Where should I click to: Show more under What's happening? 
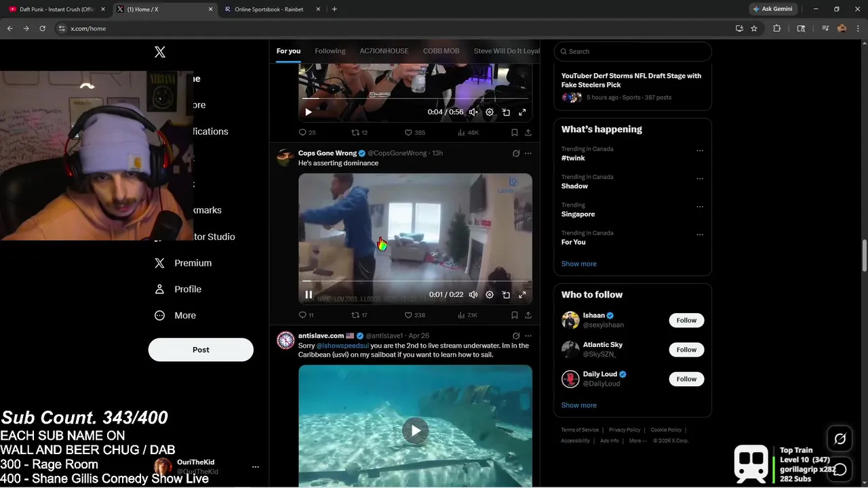coord(579,264)
